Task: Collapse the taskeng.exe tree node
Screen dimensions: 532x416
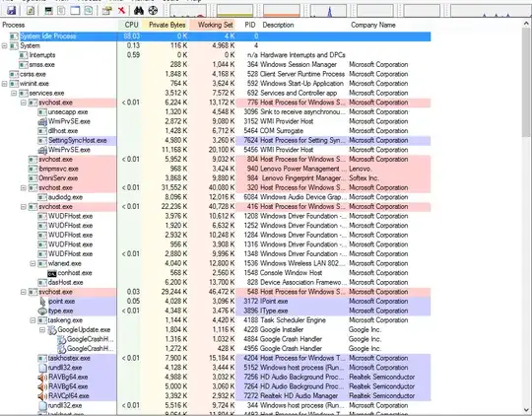Action: coord(33,320)
